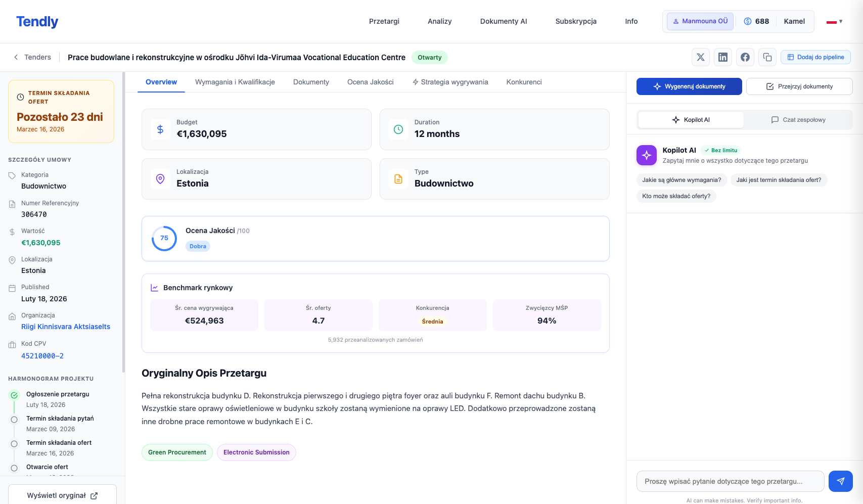This screenshot has height=504, width=863.
Task: Share tender on LinkedIn
Action: 722,57
